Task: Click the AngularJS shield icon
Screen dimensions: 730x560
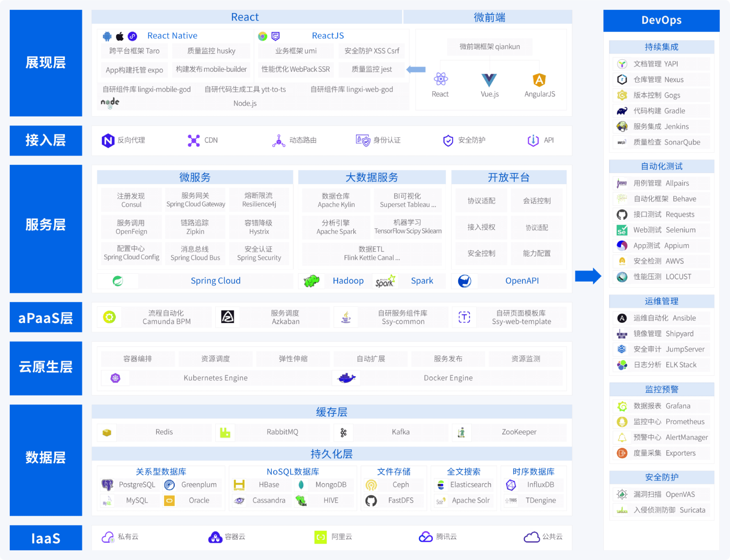Action: click(x=539, y=80)
